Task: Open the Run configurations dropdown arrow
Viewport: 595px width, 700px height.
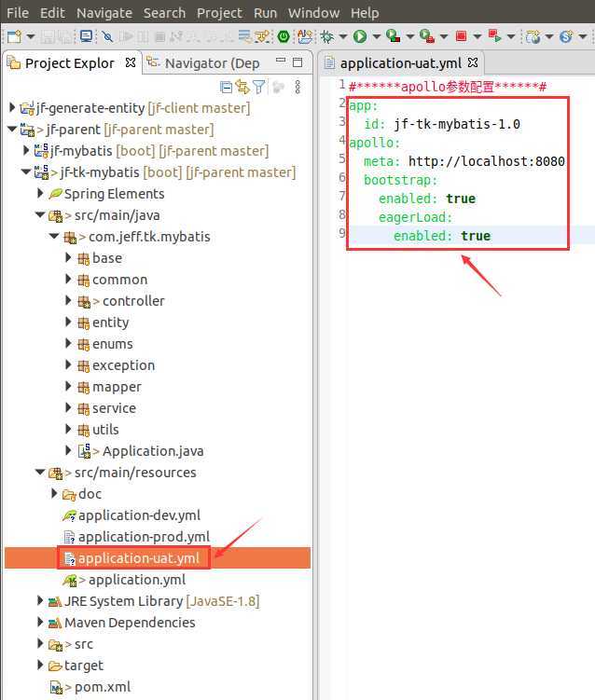Action: tap(376, 36)
